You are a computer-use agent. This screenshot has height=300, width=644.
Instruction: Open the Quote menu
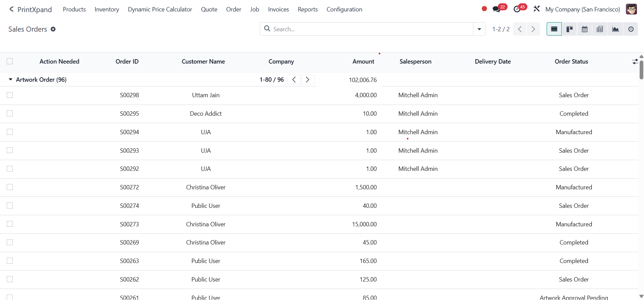[x=209, y=9]
